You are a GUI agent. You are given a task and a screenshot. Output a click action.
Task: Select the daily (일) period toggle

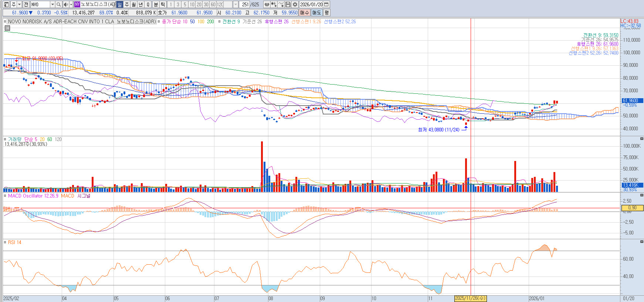[119, 4]
